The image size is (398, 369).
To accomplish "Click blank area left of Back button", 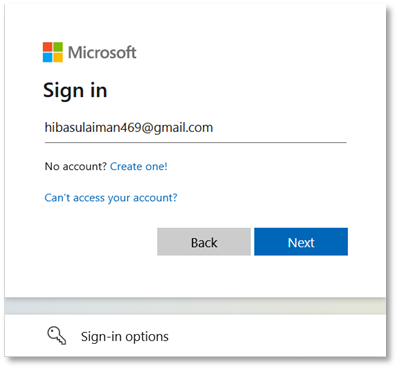I will click(100, 242).
